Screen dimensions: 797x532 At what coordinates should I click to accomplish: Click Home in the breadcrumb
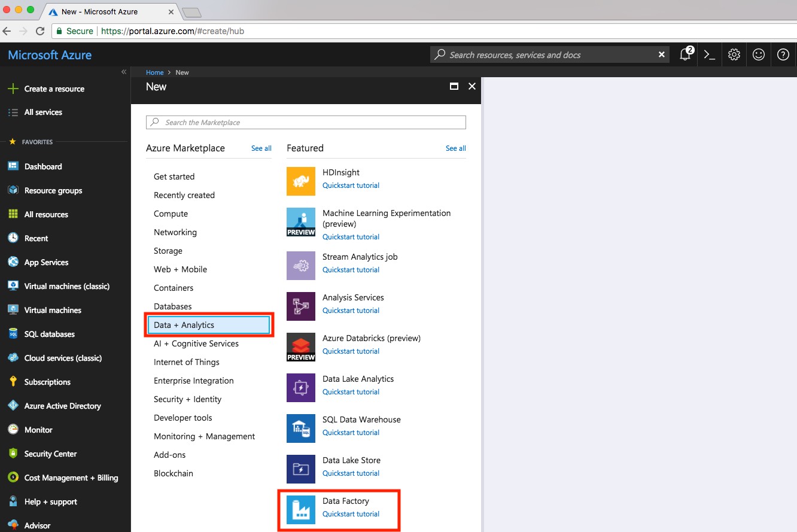pyautogui.click(x=154, y=72)
